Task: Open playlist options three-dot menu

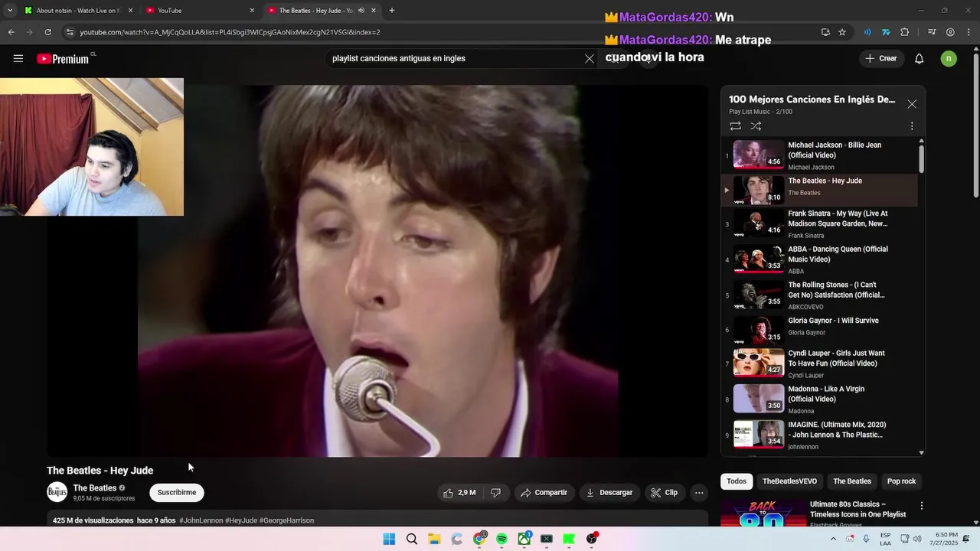Action: [x=912, y=126]
